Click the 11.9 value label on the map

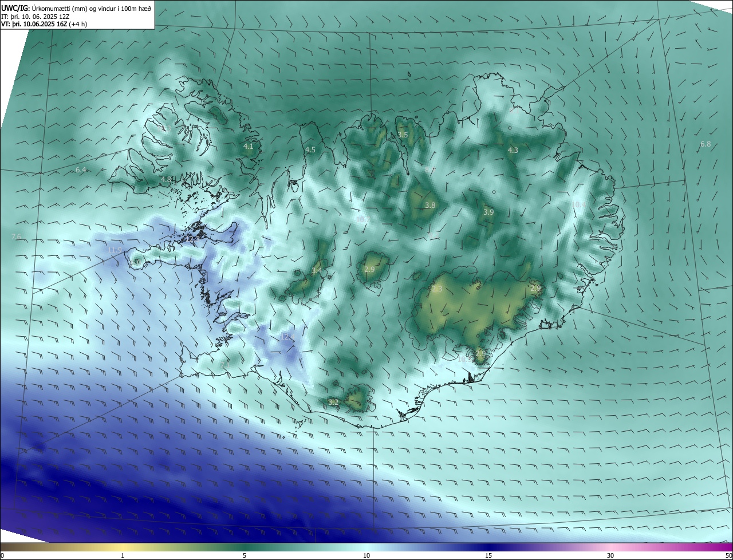point(115,250)
